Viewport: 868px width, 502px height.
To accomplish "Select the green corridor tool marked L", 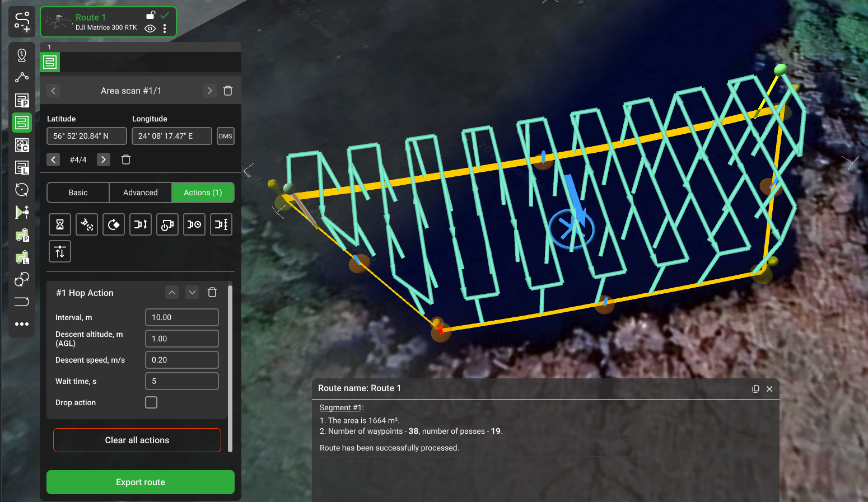I will coord(22,257).
